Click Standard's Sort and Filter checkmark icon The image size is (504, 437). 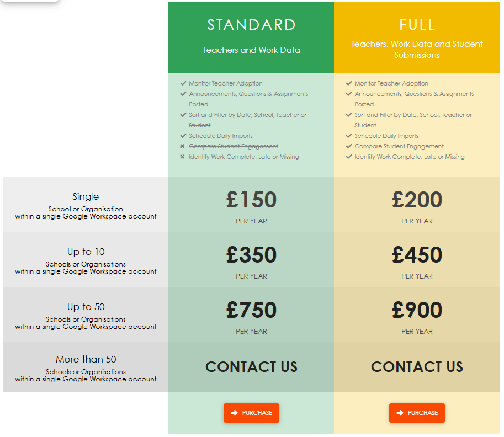183,115
